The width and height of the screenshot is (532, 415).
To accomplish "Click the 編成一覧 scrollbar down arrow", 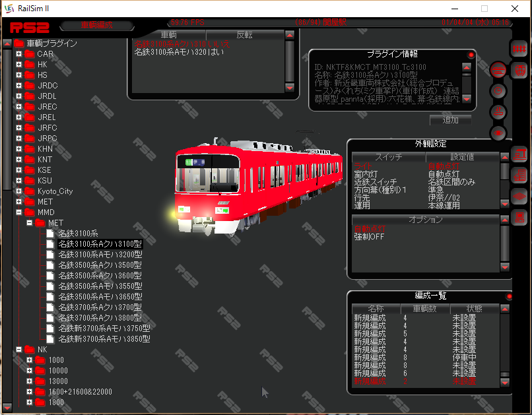I will pyautogui.click(x=505, y=382).
